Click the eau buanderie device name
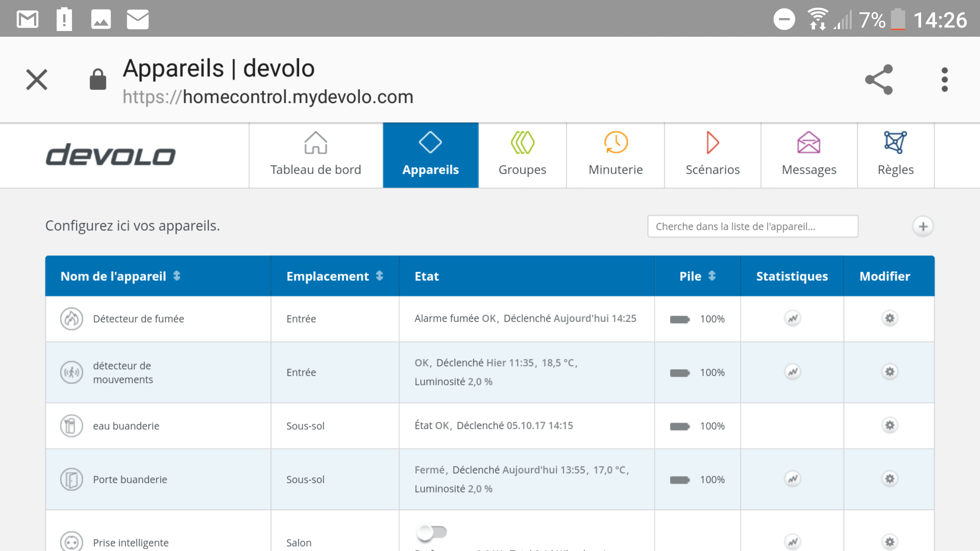Viewport: 980px width, 551px height. point(126,426)
